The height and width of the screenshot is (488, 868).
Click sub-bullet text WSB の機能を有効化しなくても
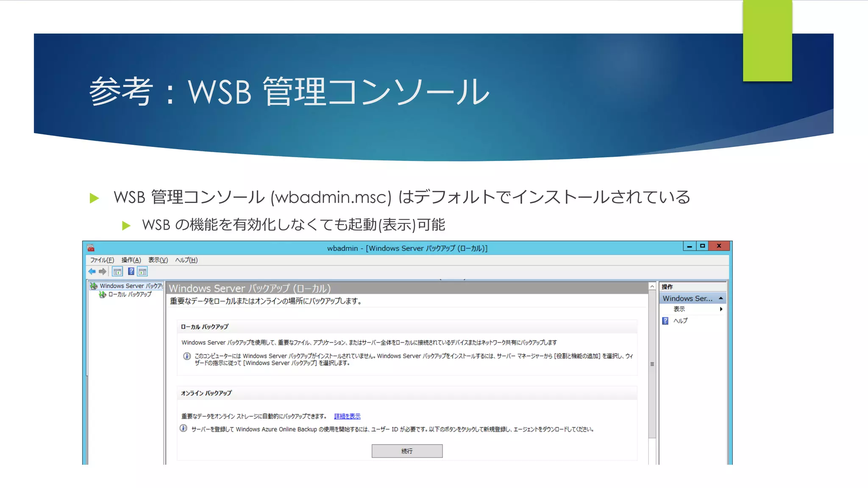click(x=293, y=225)
